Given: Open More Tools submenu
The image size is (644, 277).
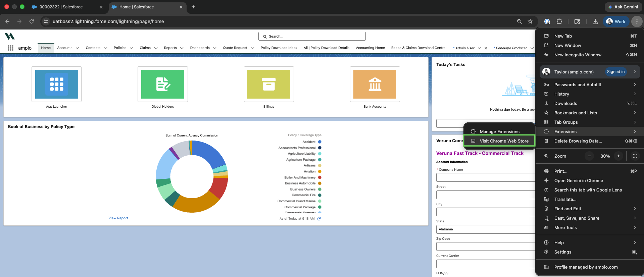Looking at the screenshot, I should 590,227.
